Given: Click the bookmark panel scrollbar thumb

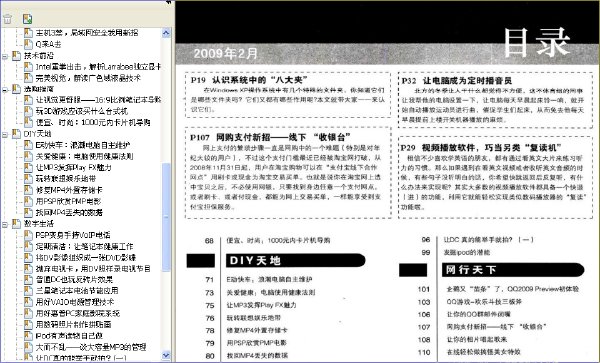Looking at the screenshot, I should (166, 217).
